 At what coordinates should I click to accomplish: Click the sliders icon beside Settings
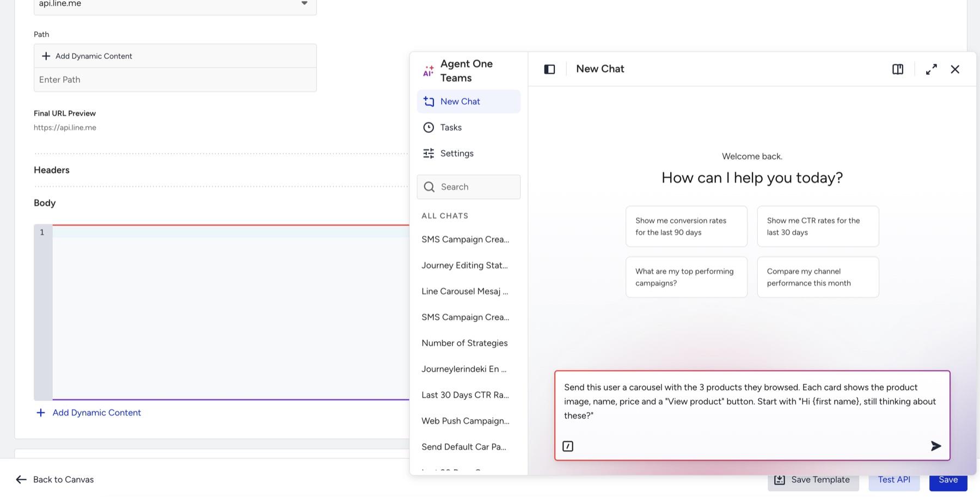pyautogui.click(x=428, y=154)
